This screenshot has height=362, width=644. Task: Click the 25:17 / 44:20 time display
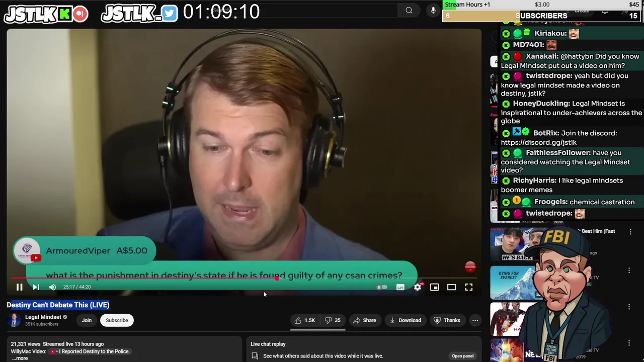coord(77,287)
